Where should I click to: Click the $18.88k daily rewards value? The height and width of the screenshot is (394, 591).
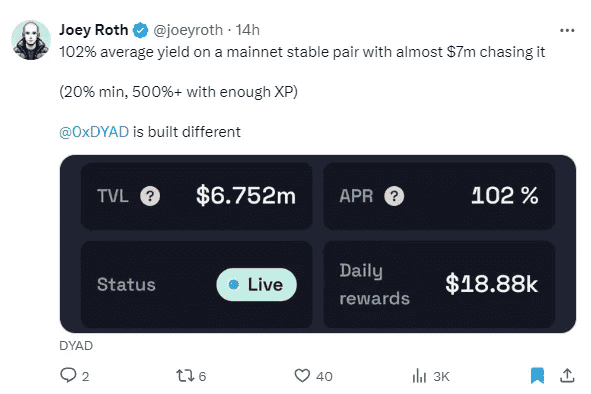pyautogui.click(x=491, y=284)
